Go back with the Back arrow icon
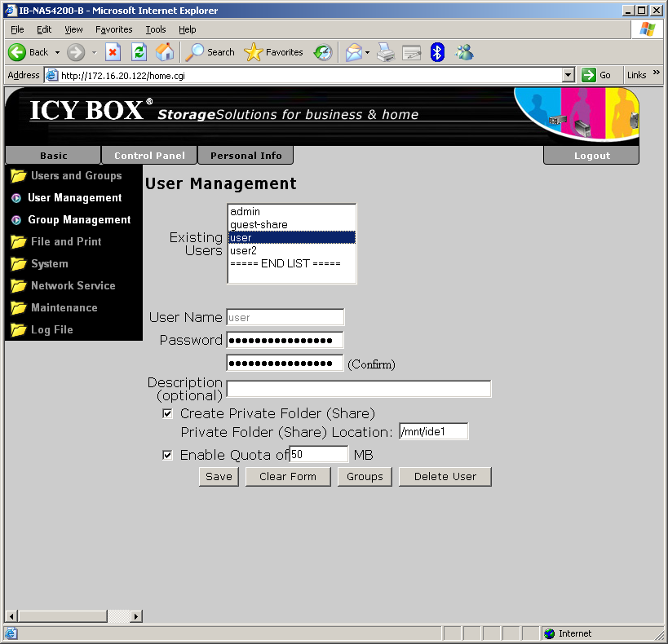 17,52
